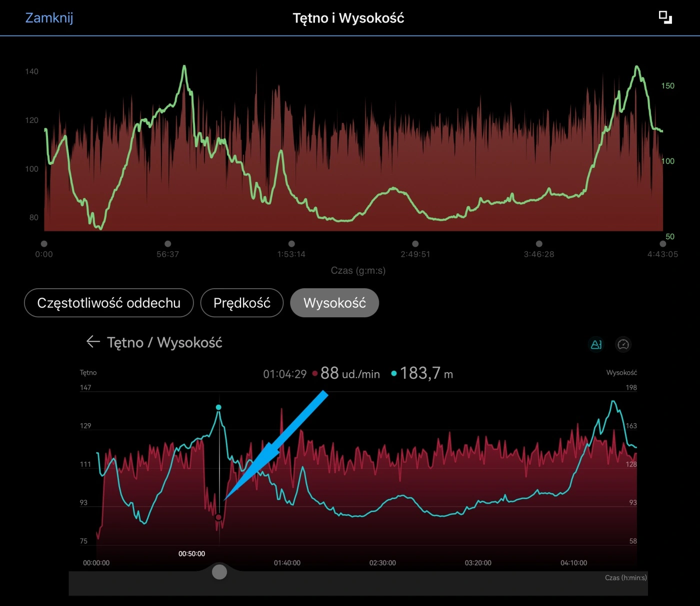Select the mountain altitude overlay icon
Image resolution: width=700 pixels, height=606 pixels.
tap(596, 344)
